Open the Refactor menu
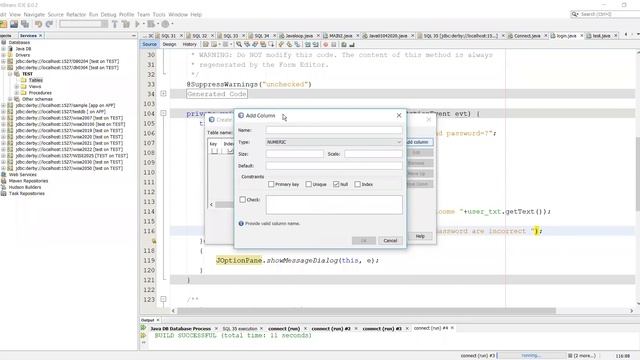The height and width of the screenshot is (360, 640). (76, 14)
